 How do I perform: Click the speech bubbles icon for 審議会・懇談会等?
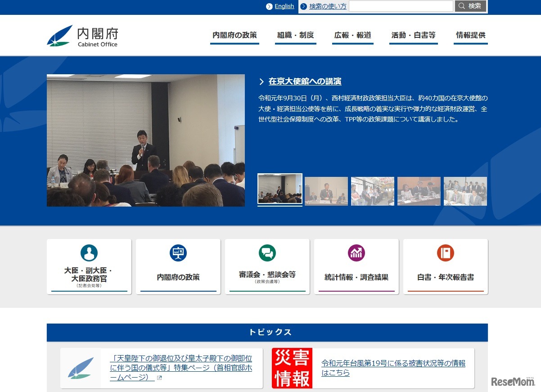[x=267, y=253]
